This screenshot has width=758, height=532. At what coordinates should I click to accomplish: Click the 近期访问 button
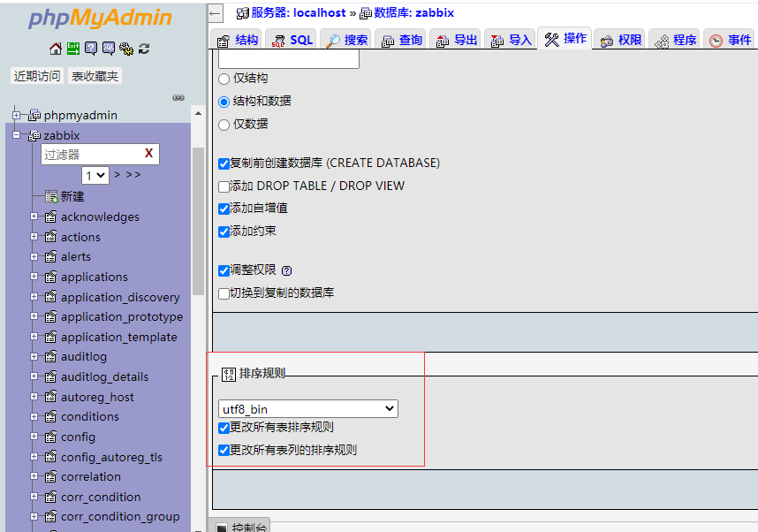pos(37,76)
